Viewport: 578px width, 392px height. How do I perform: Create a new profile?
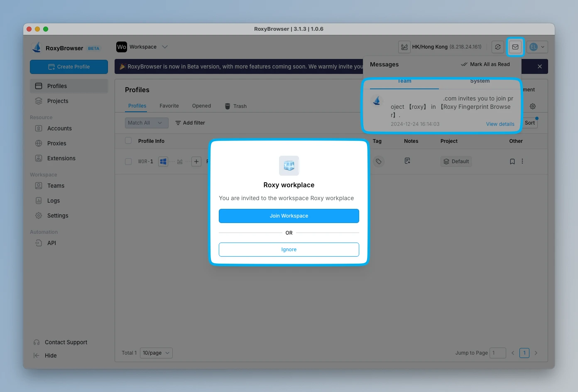click(x=69, y=67)
